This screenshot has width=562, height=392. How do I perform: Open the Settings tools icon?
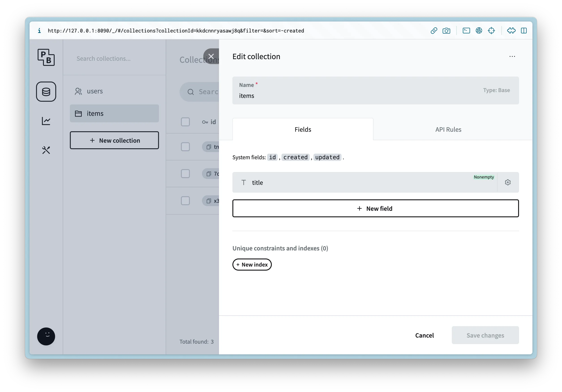click(x=46, y=150)
